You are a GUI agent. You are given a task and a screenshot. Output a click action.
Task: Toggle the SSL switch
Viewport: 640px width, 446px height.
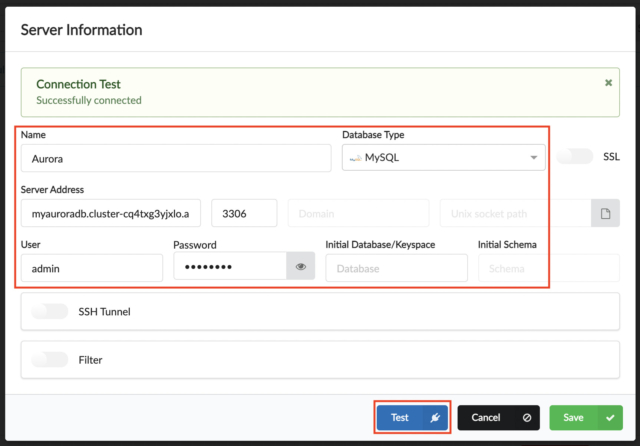point(574,157)
